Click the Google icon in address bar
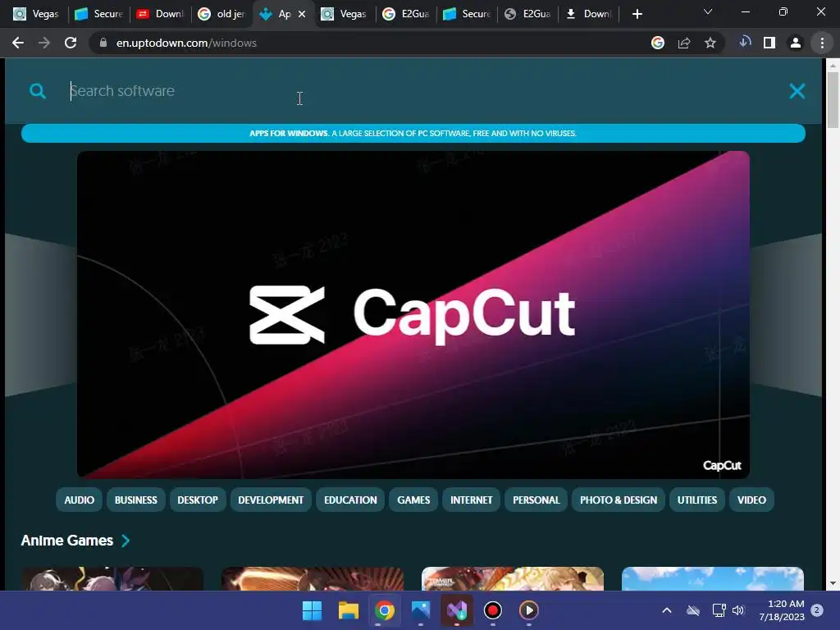Image resolution: width=840 pixels, height=630 pixels. (657, 43)
